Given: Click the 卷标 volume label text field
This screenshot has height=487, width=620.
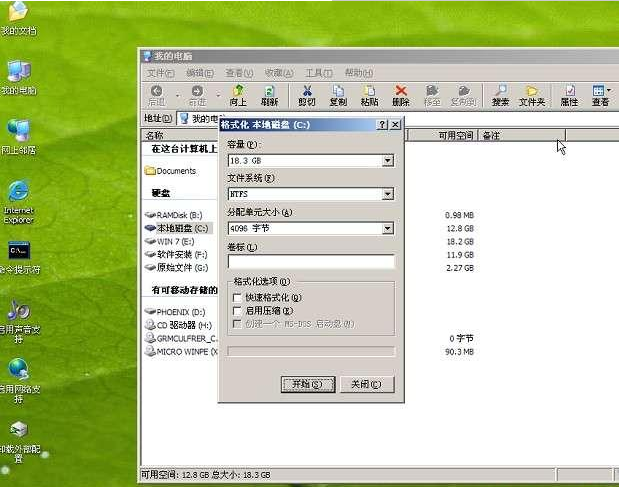Looking at the screenshot, I should [x=310, y=262].
